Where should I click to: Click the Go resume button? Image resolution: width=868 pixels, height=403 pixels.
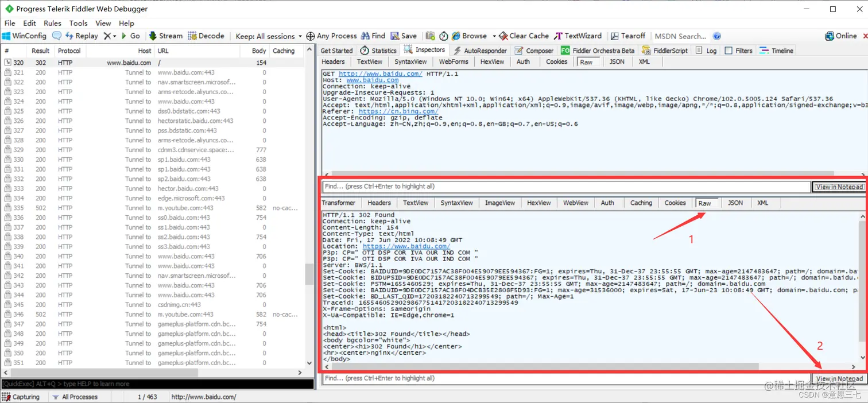click(130, 36)
